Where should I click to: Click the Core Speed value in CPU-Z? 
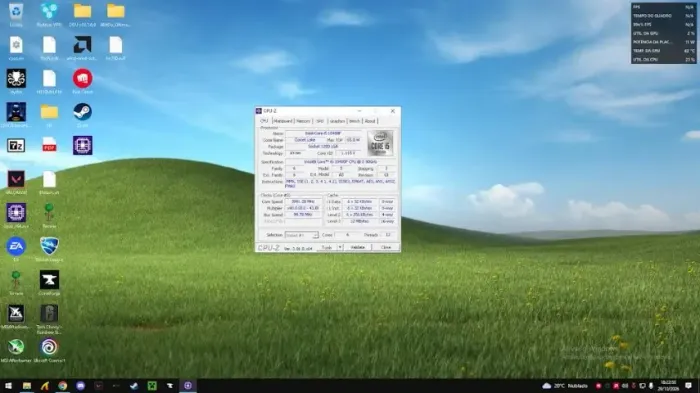(303, 201)
